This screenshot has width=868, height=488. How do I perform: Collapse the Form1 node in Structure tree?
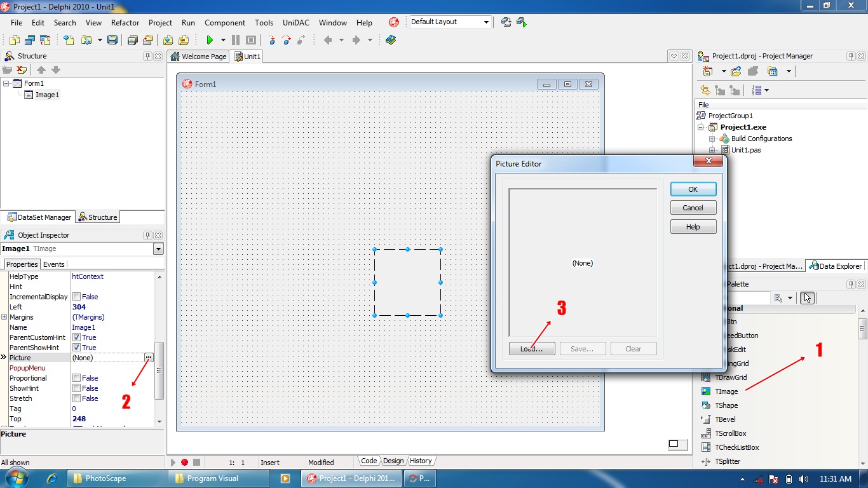point(6,83)
